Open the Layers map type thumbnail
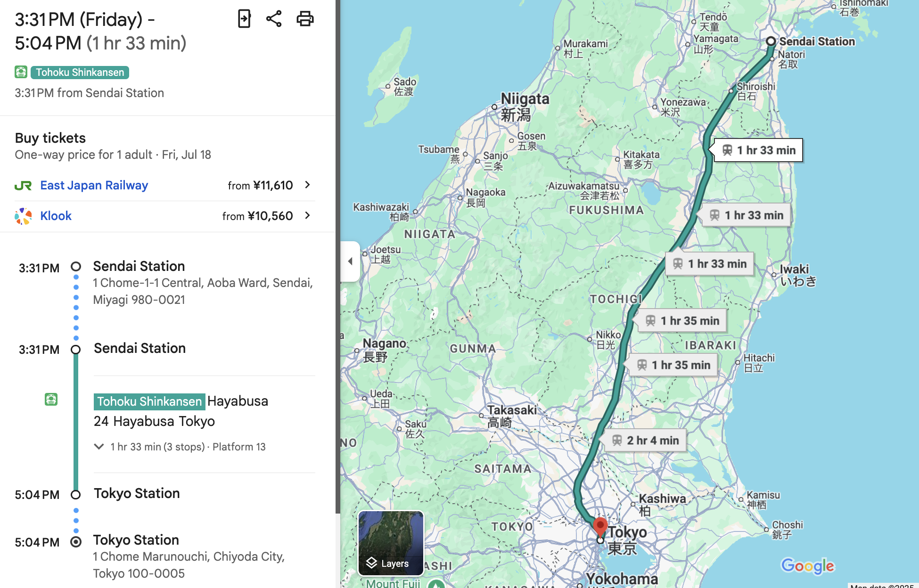919x588 pixels. tap(391, 543)
